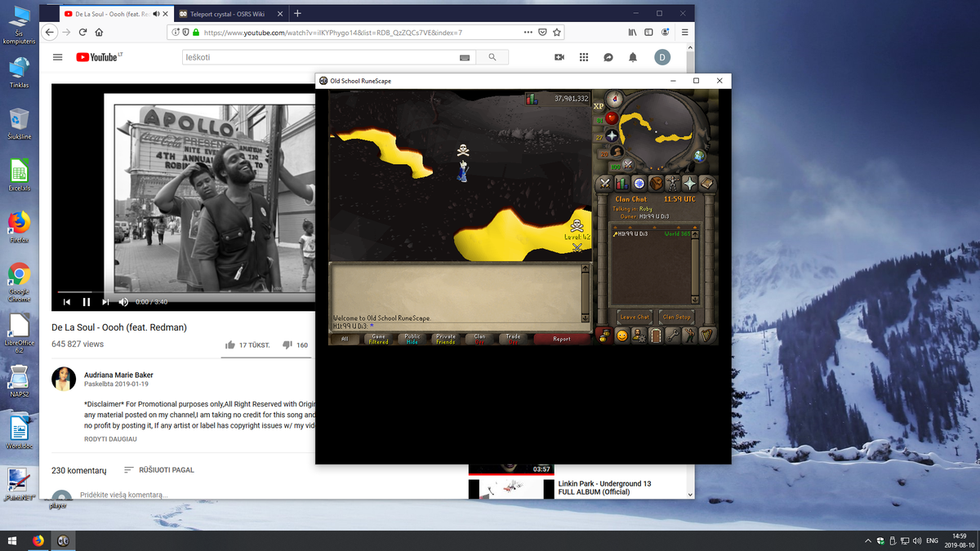The height and width of the screenshot is (551, 980).
Task: Toggle the XP drops button
Action: 598,106
